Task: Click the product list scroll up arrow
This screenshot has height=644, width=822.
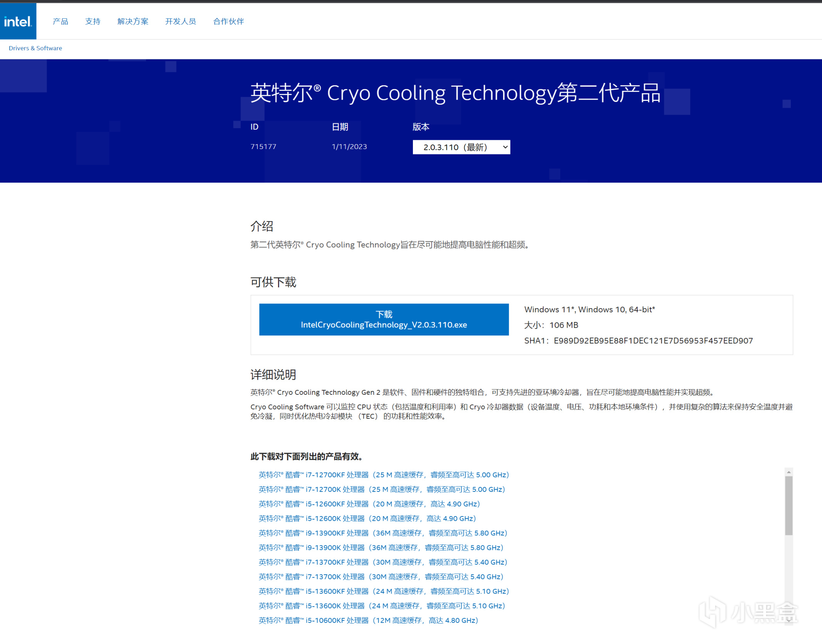Action: point(788,472)
